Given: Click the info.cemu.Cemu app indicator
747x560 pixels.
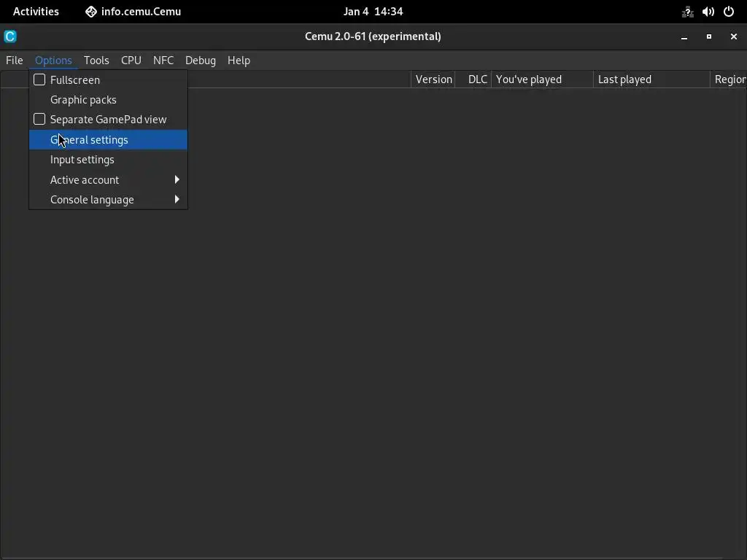Looking at the screenshot, I should click(x=133, y=12).
